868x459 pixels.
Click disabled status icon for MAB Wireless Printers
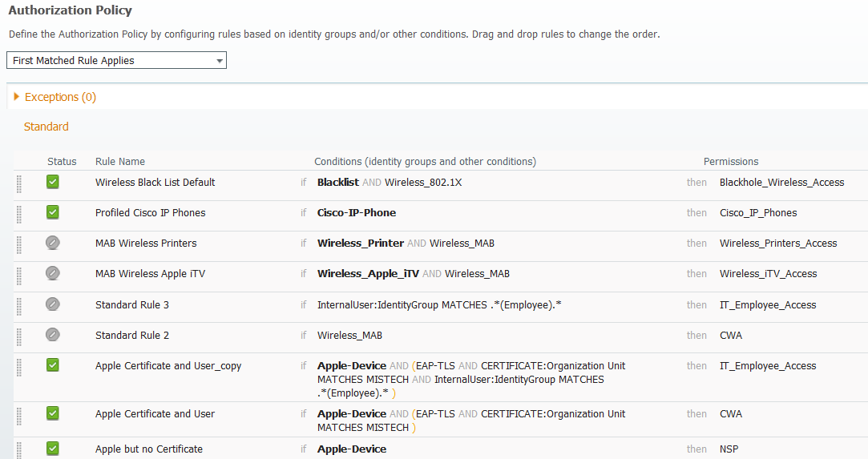coord(53,242)
